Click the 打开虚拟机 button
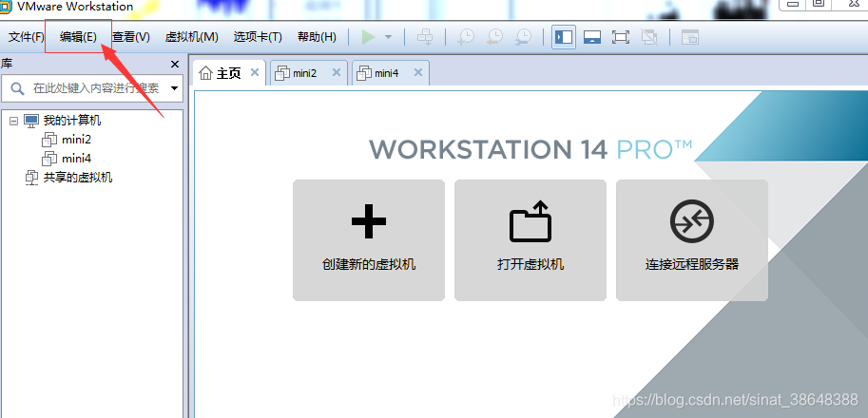Screen dimensions: 868x418 [x=530, y=240]
